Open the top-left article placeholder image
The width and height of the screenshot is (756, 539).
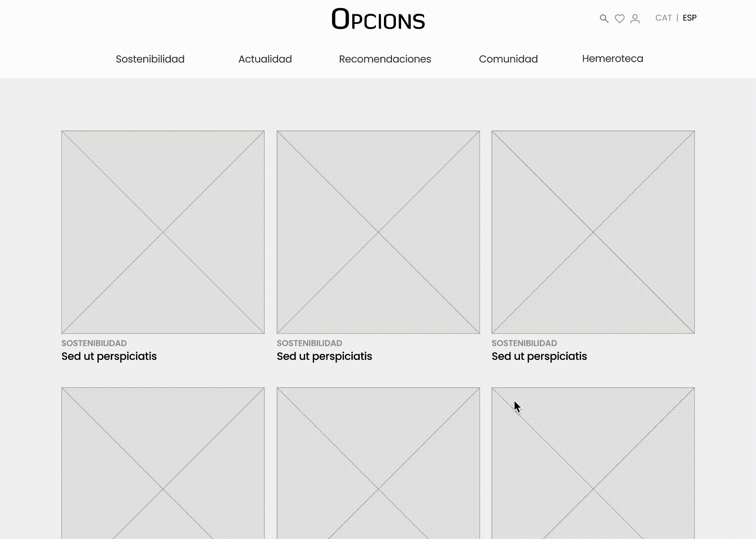163,232
